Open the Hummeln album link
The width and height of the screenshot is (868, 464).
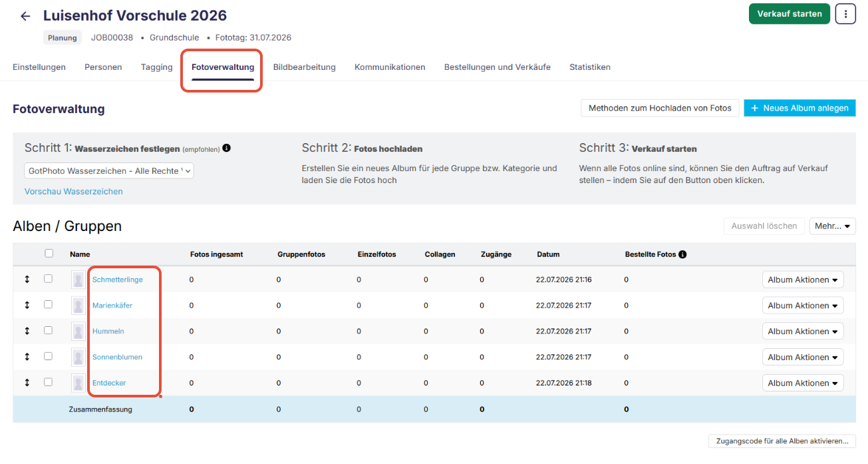click(x=108, y=332)
